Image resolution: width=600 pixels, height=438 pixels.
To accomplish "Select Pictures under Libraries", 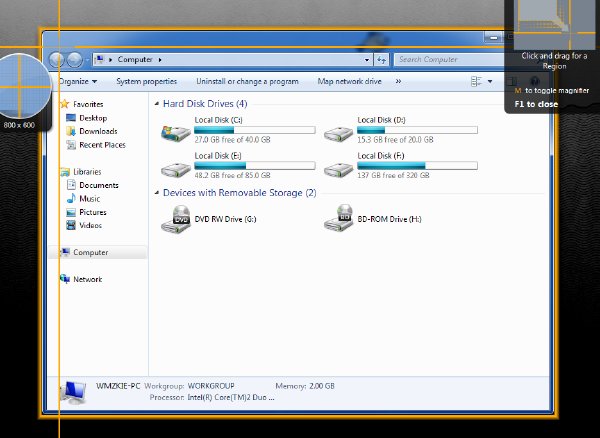I will (93, 212).
